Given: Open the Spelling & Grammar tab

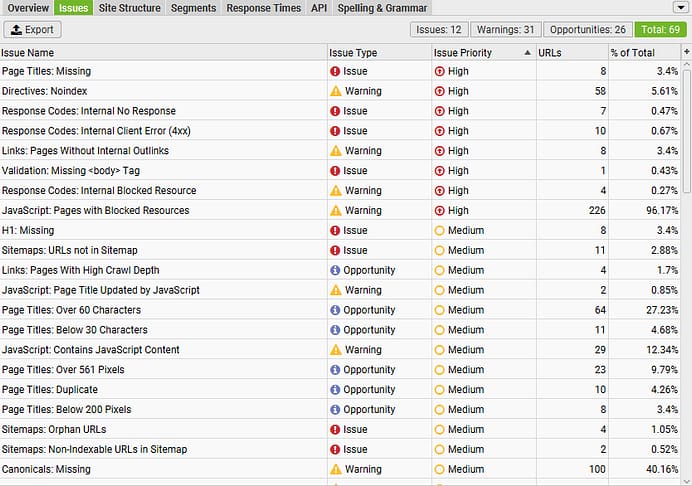Looking at the screenshot, I should coord(382,8).
